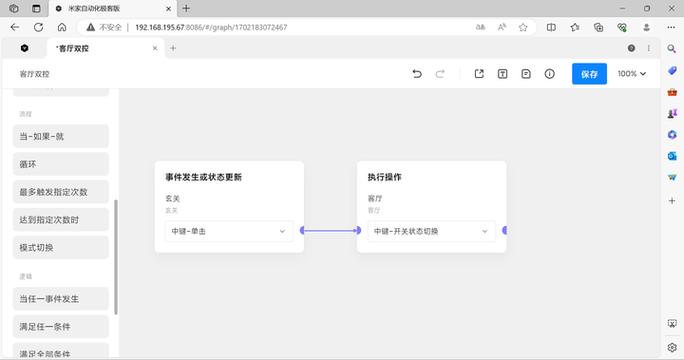The width and height of the screenshot is (684, 360).
Task: Open the app's three-dot more menu
Action: [x=649, y=48]
